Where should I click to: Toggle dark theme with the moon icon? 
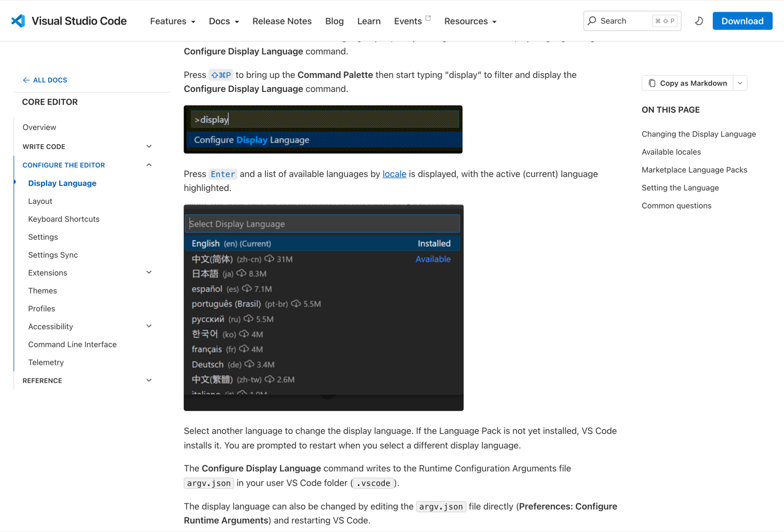point(699,21)
